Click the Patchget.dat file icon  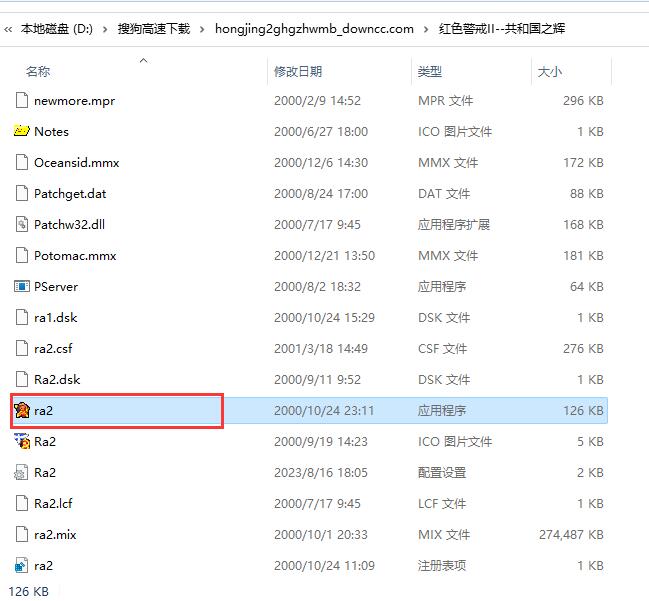(22, 193)
